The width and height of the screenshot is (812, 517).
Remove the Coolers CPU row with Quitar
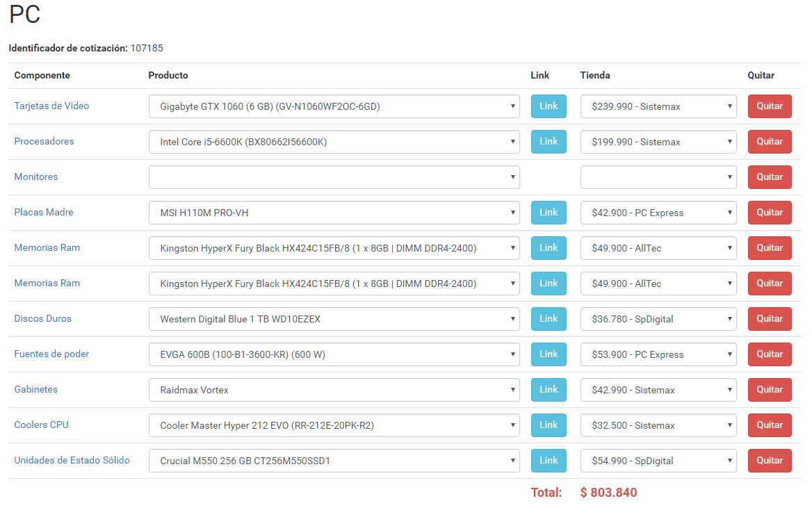pyautogui.click(x=770, y=425)
